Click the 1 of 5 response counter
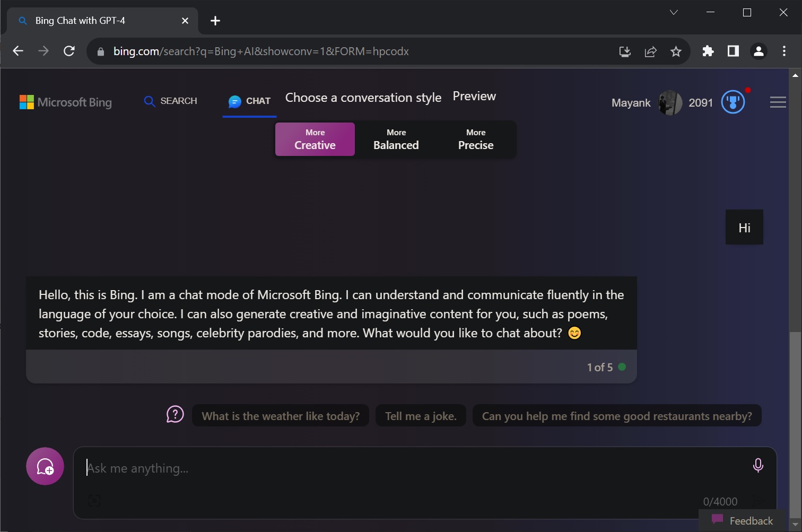802x532 pixels. coord(599,367)
